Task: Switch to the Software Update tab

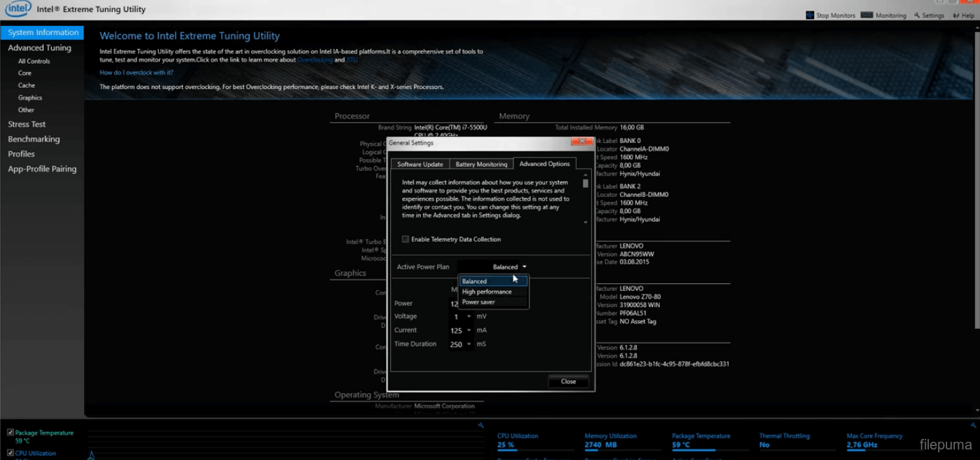Action: click(x=420, y=164)
